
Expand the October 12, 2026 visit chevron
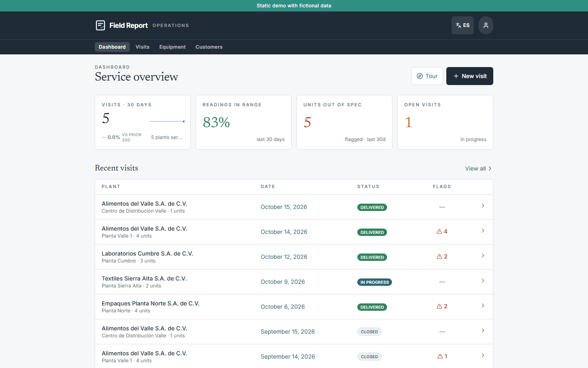483,256
